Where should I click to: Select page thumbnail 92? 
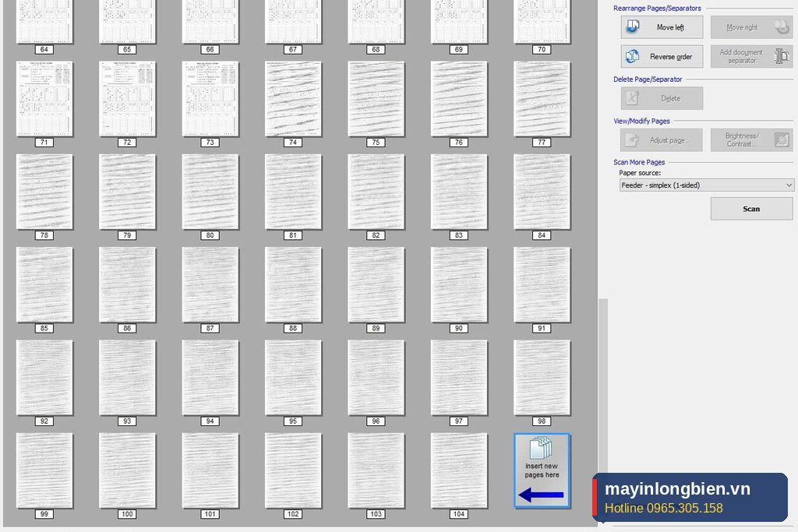[x=44, y=378]
